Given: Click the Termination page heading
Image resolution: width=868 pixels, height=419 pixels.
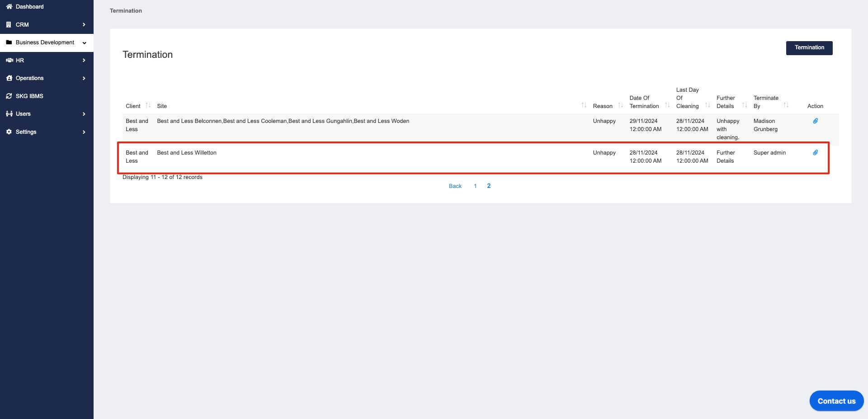Looking at the screenshot, I should (x=147, y=55).
